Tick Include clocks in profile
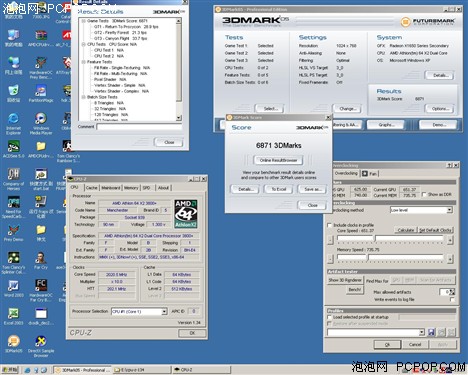Viewport: 468px width, 375px height. coord(329,225)
